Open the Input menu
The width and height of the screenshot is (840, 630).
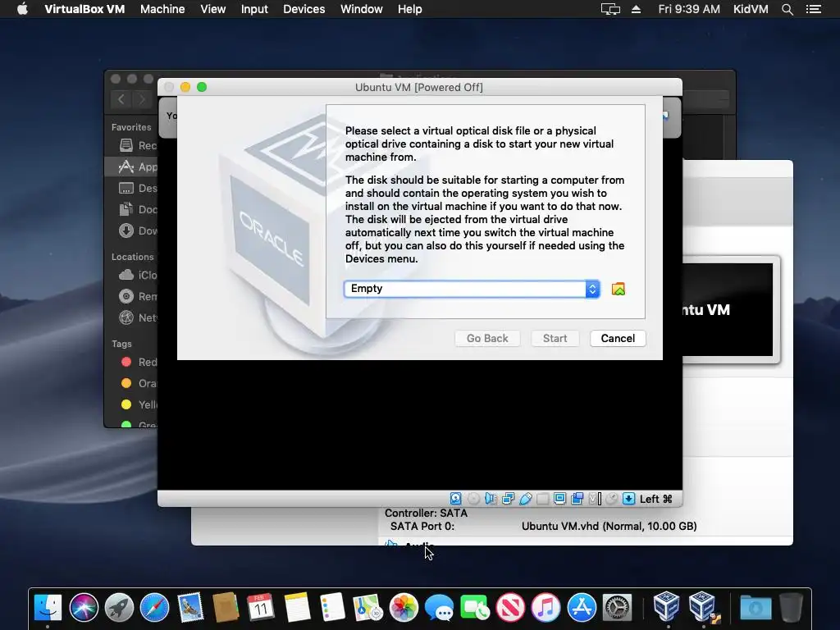click(254, 9)
